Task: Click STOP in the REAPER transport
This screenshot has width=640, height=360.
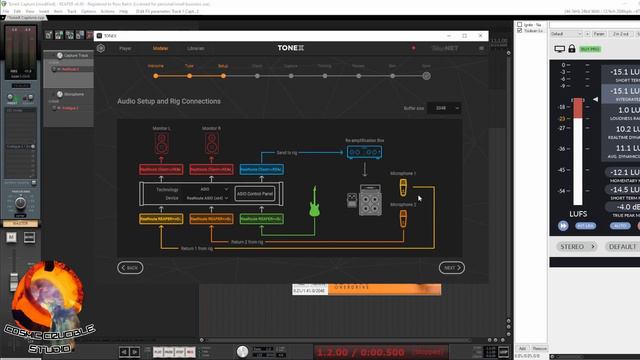Action: pyautogui.click(x=179, y=352)
